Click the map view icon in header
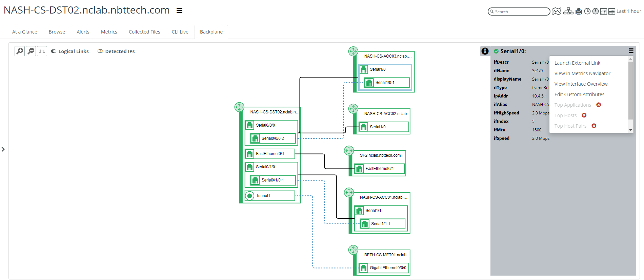Viewport: 644px width, 280px height. (557, 12)
